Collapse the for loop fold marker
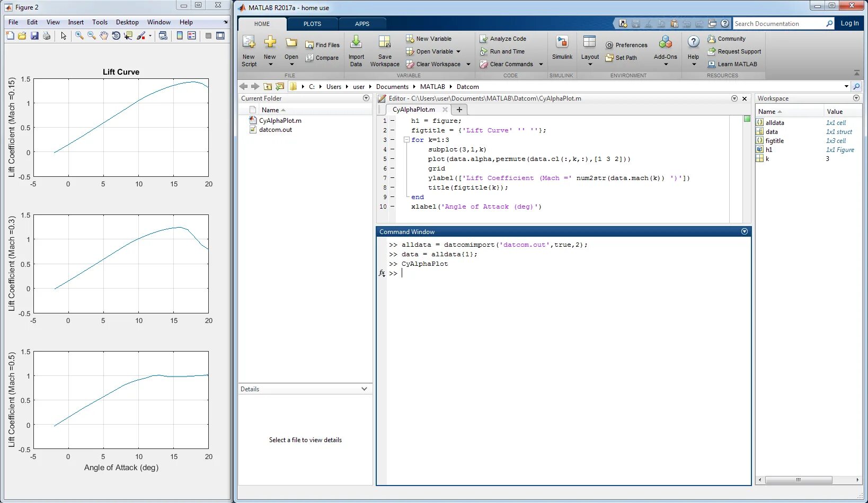Viewport: 868px width, 503px height. [406, 140]
